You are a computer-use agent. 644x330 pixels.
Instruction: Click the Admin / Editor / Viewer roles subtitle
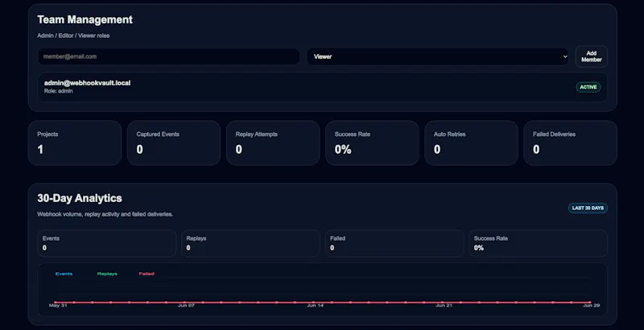coord(73,35)
